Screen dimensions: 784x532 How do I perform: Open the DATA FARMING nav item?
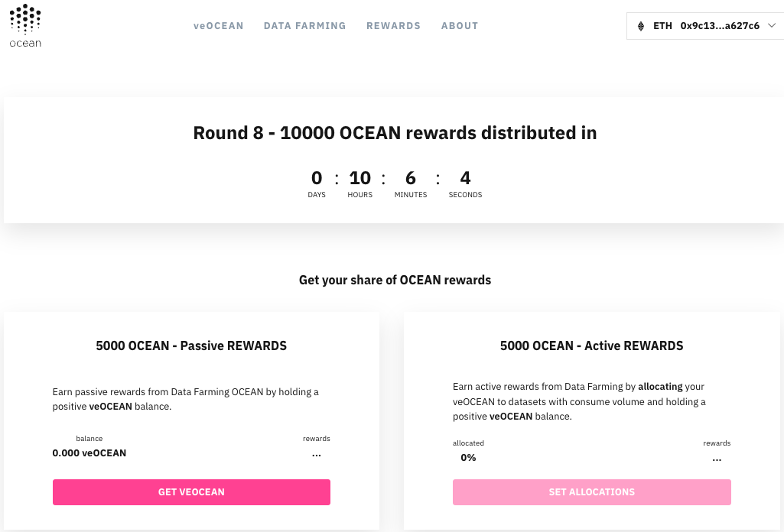[x=305, y=26]
